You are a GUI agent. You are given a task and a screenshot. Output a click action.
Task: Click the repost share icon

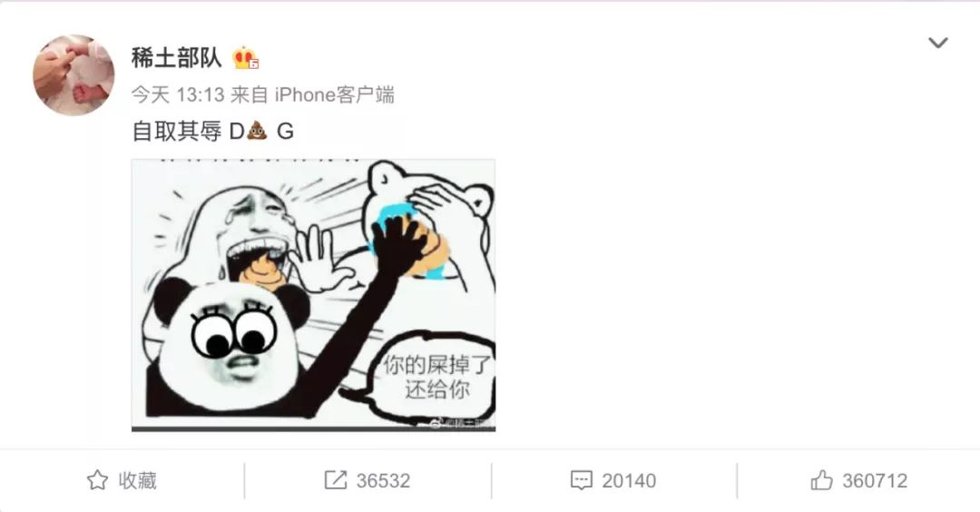336,480
